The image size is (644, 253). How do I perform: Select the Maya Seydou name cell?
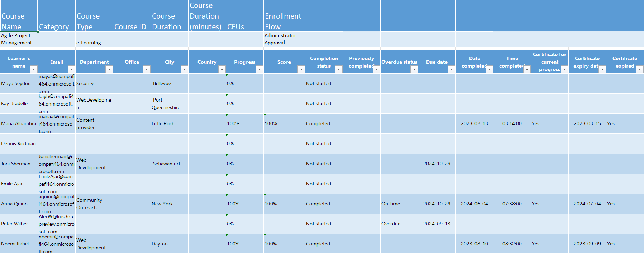(19, 83)
